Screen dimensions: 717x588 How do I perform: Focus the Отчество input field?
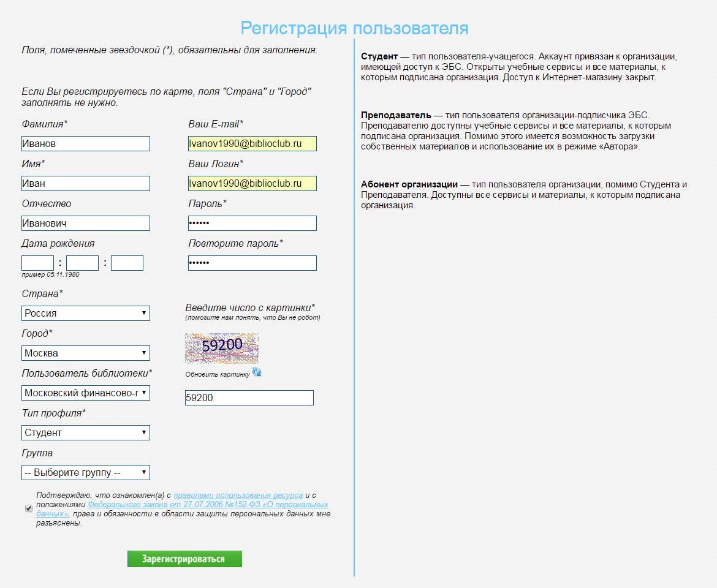86,223
